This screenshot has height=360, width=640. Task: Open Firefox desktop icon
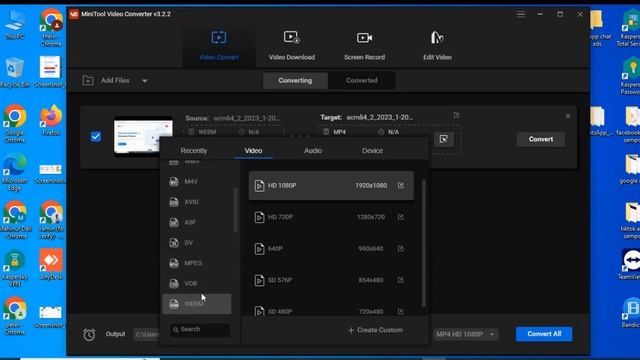51,121
